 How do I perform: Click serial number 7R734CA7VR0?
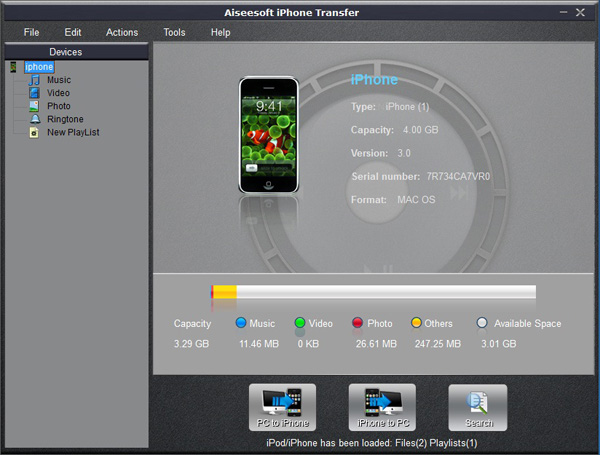coord(458,176)
